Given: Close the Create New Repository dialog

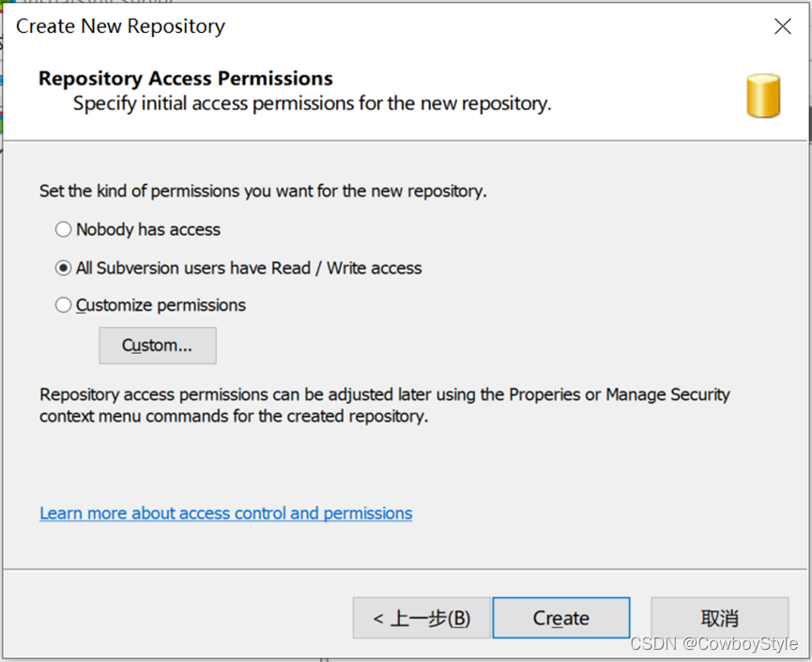Looking at the screenshot, I should pyautogui.click(x=782, y=26).
